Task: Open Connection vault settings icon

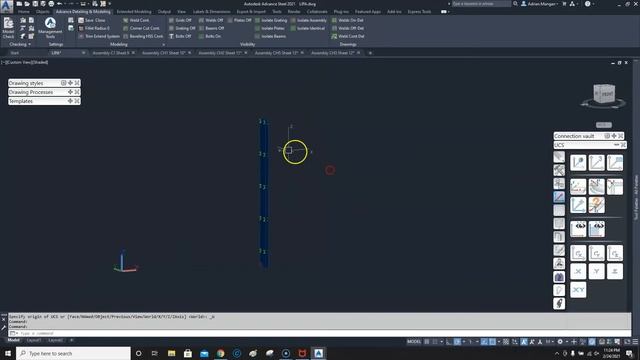Action: pyautogui.click(x=607, y=136)
